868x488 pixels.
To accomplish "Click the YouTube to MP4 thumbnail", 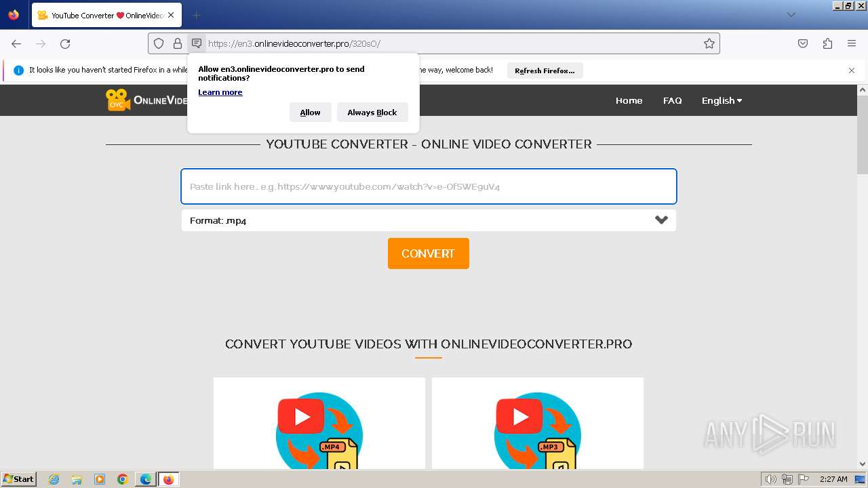I will pyautogui.click(x=319, y=430).
